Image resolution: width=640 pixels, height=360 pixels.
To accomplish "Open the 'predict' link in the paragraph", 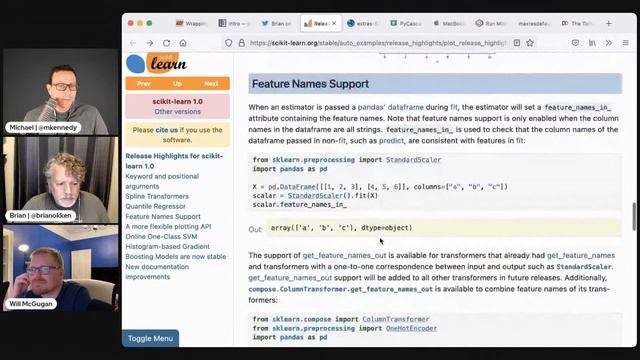I will coord(391,140).
